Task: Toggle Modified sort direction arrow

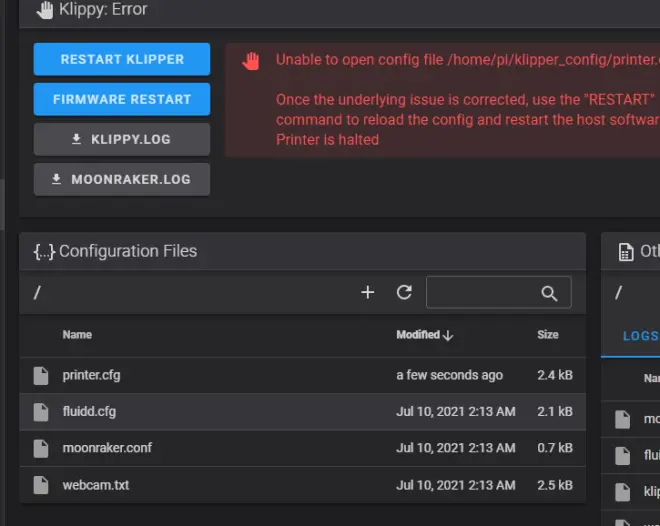Action: pos(448,335)
